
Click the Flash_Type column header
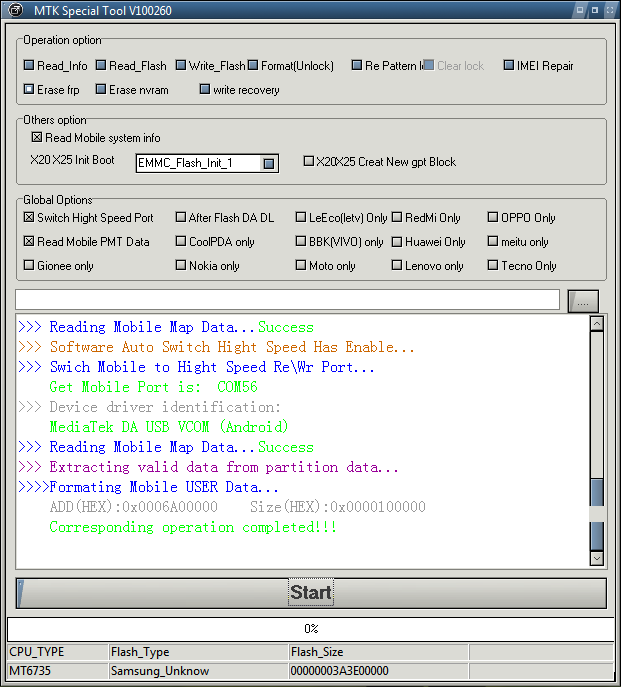tap(199, 652)
